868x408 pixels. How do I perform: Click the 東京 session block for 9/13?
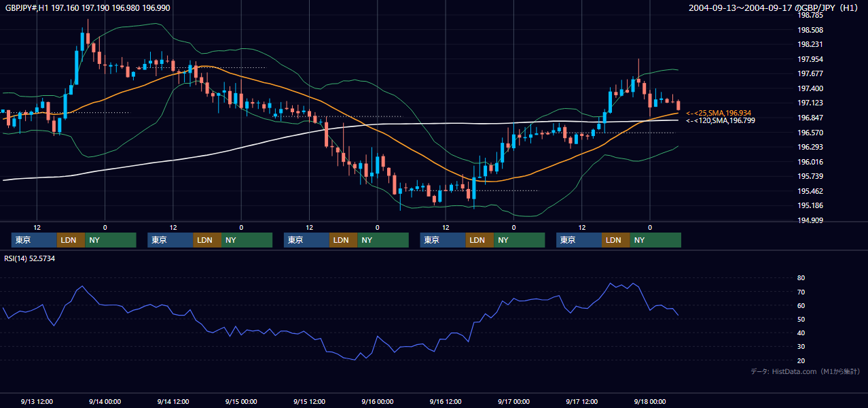pos(34,240)
